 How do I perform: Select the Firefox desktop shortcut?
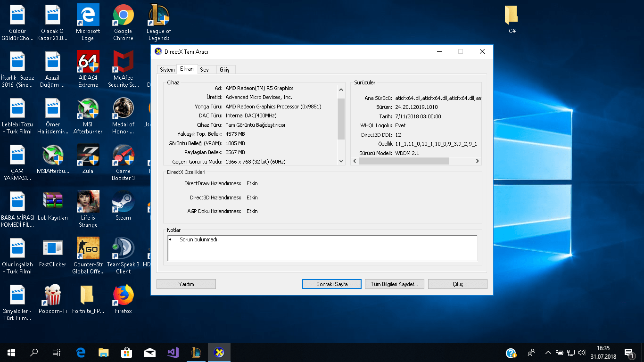(x=123, y=296)
